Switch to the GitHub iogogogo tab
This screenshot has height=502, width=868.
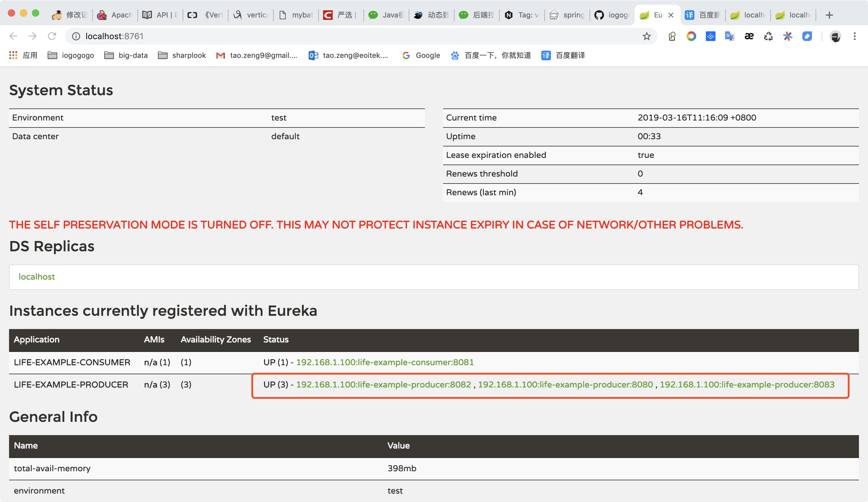click(612, 15)
